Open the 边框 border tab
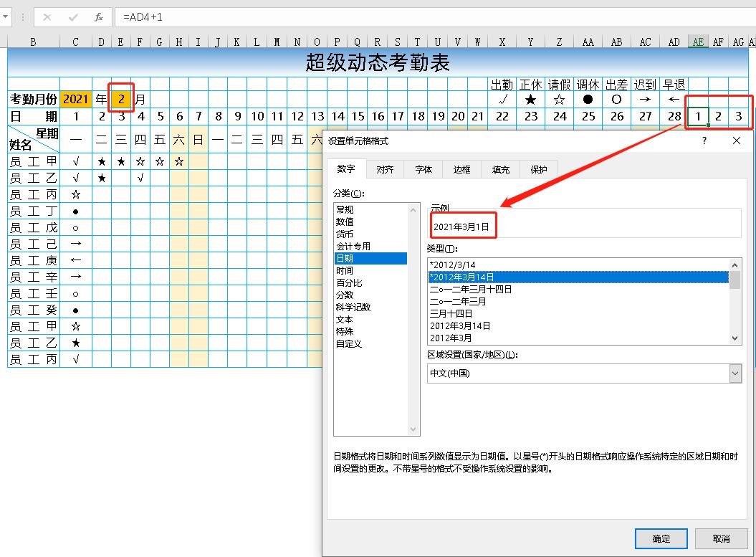This screenshot has width=756, height=557. point(461,168)
